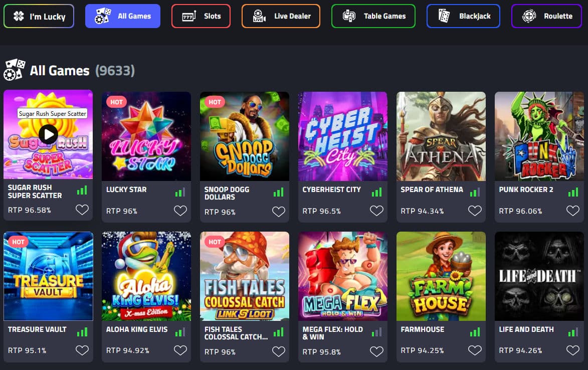Toggle favorite heart for Punk Rocker 2
588x370 pixels.
pos(573,211)
